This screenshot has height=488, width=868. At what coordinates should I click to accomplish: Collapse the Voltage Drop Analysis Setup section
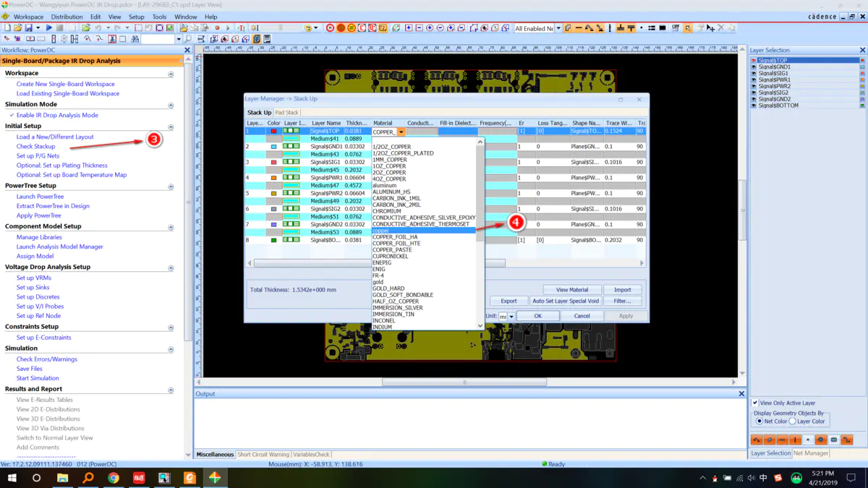[171, 267]
